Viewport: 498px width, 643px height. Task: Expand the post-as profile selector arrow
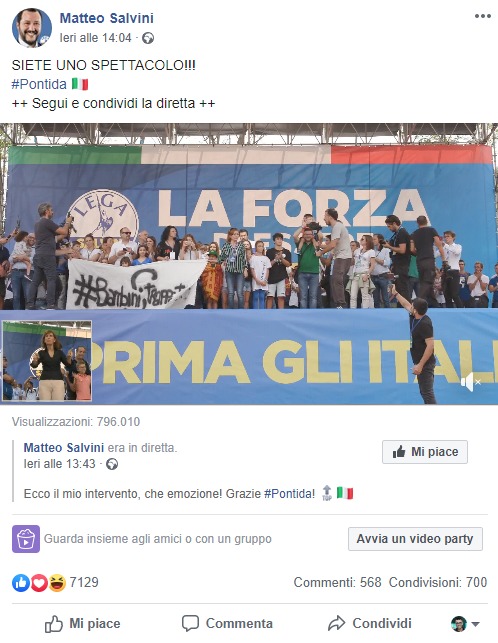point(475,624)
